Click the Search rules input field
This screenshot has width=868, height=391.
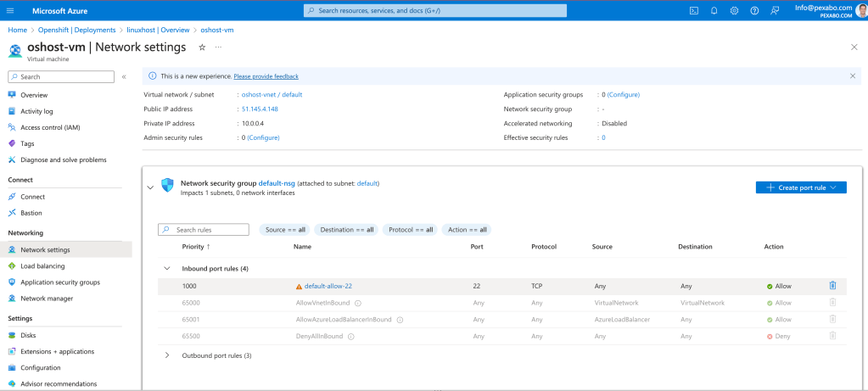coord(204,230)
